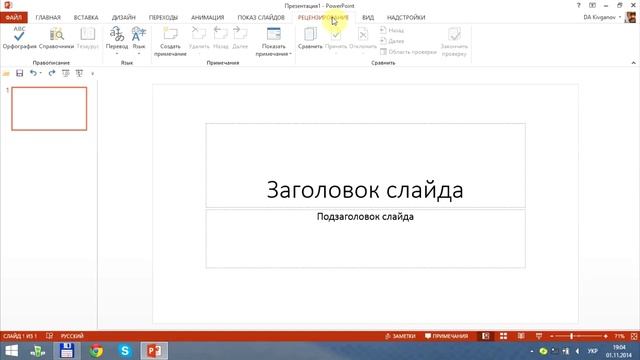The height and width of the screenshot is (360, 640).
Task: Click the Назад button in Сравнить group
Action: (x=392, y=30)
